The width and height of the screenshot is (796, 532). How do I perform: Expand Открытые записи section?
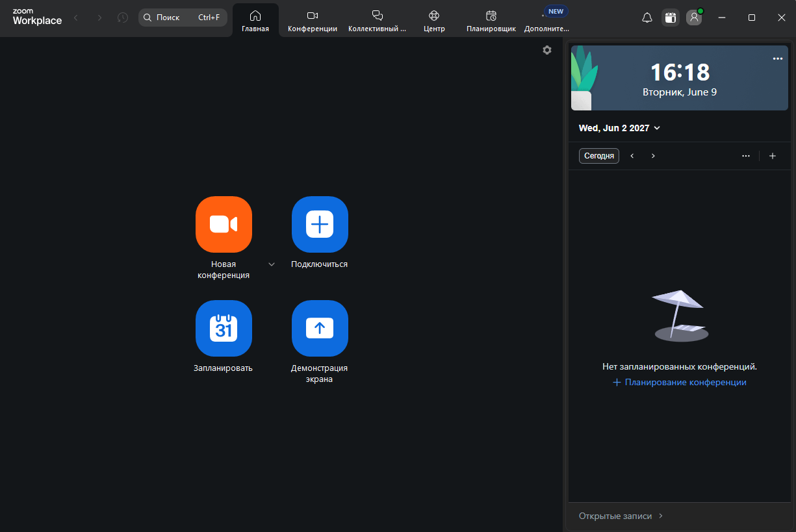pyautogui.click(x=621, y=516)
